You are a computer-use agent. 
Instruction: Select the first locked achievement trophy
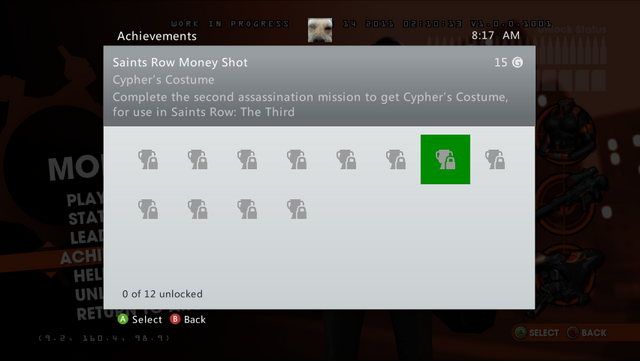tap(148, 159)
